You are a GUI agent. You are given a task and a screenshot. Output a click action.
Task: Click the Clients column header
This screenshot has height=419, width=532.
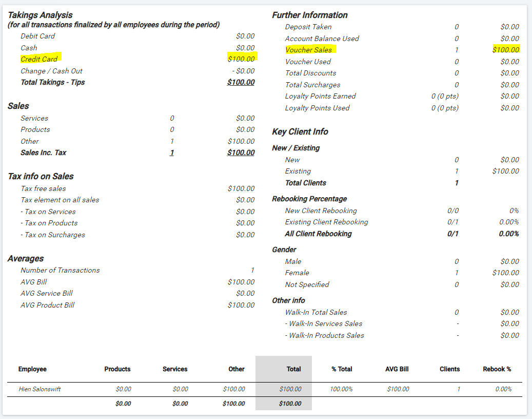click(449, 369)
